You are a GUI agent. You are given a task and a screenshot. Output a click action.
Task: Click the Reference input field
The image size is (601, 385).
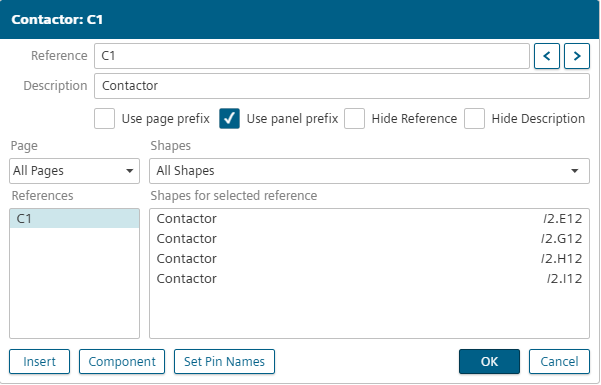tap(312, 56)
